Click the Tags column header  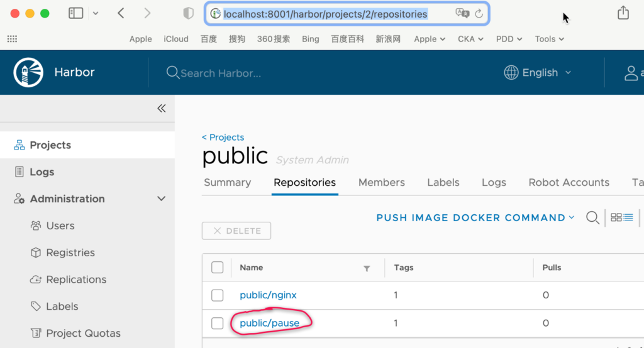[x=404, y=268]
